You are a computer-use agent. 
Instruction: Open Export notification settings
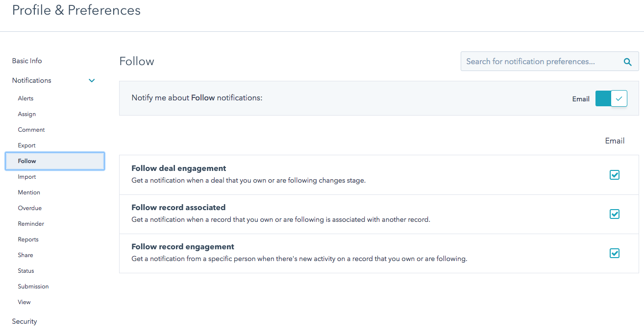[x=26, y=145]
